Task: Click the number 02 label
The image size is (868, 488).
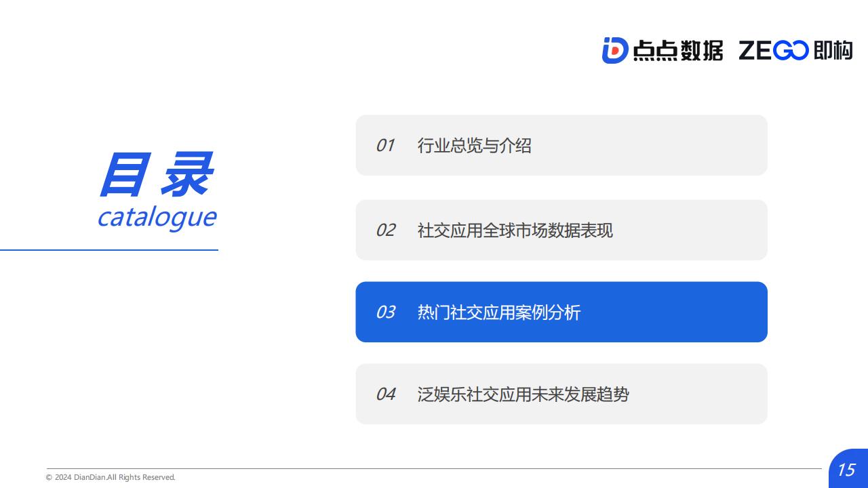Action: (385, 230)
